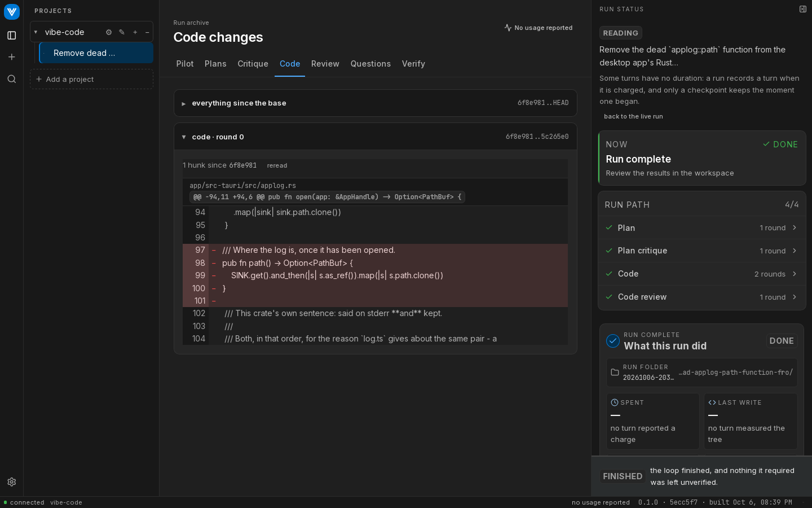Open vibe-code project settings gear
The width and height of the screenshot is (812, 508).
109,32
